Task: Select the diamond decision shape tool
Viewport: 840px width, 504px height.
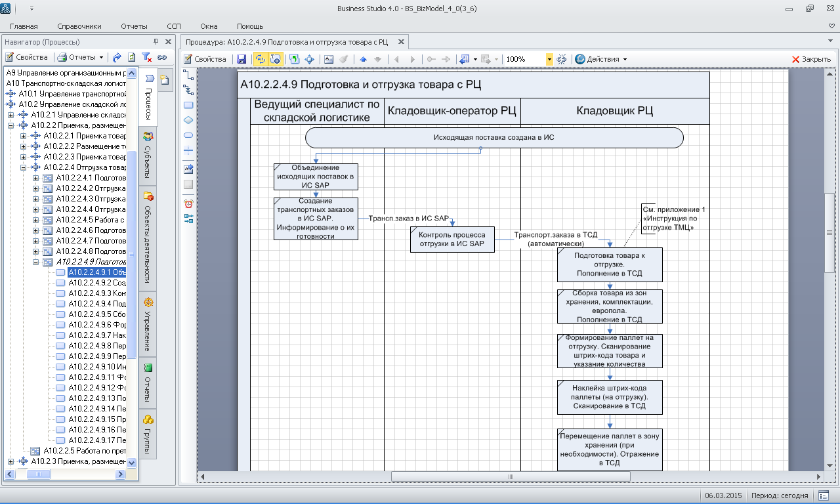Action: (188, 120)
